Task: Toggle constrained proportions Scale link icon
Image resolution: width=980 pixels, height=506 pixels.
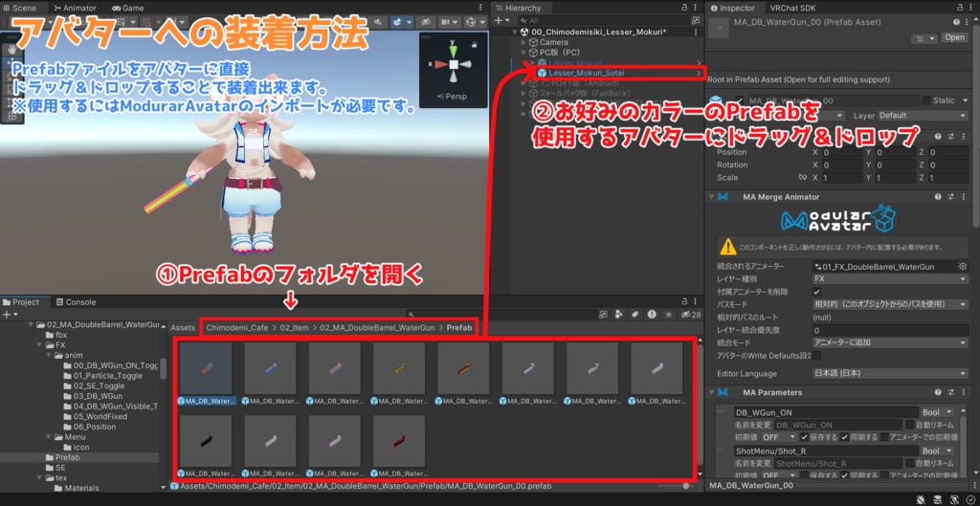Action: point(803,177)
